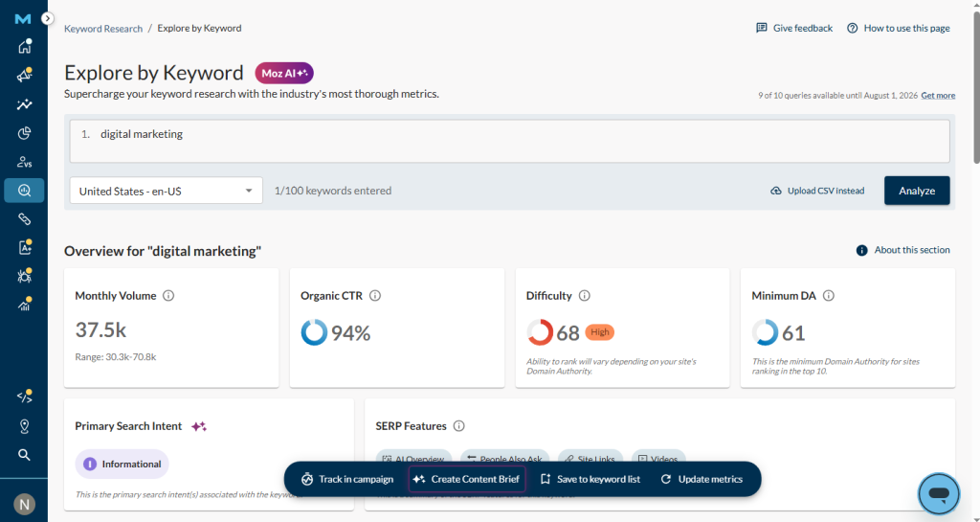Click the Monthly Volume info icon
This screenshot has width=980, height=522.
pos(168,296)
